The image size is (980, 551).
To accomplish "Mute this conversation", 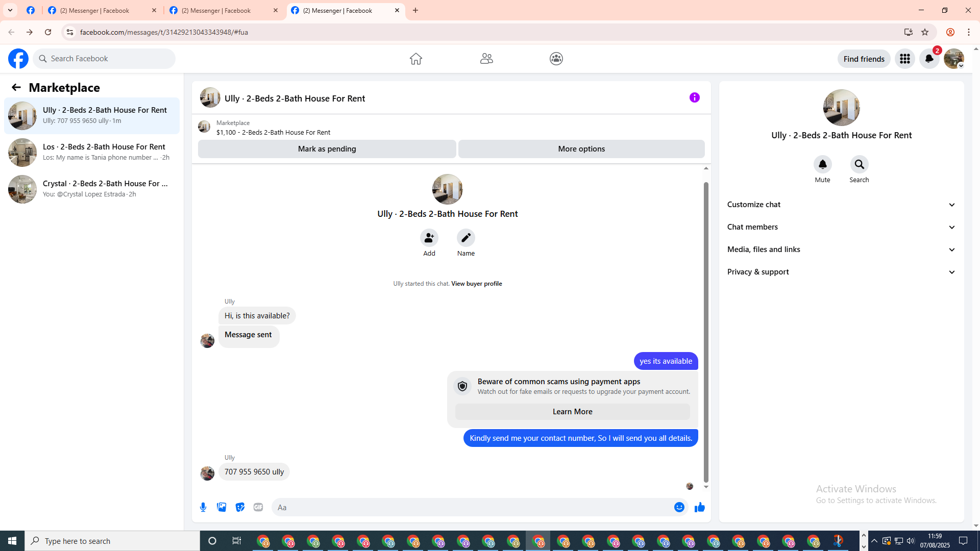I will [x=822, y=164].
